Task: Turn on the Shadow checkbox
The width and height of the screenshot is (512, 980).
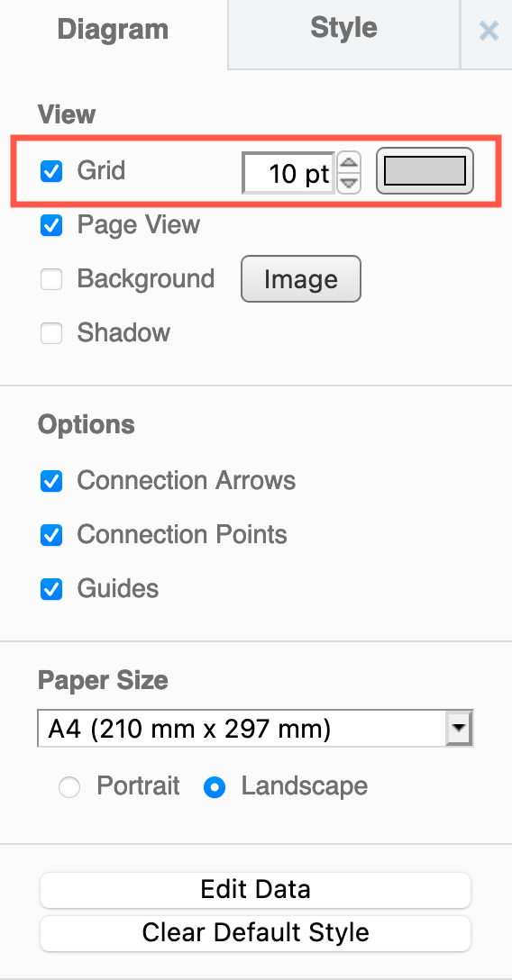Action: [51, 333]
